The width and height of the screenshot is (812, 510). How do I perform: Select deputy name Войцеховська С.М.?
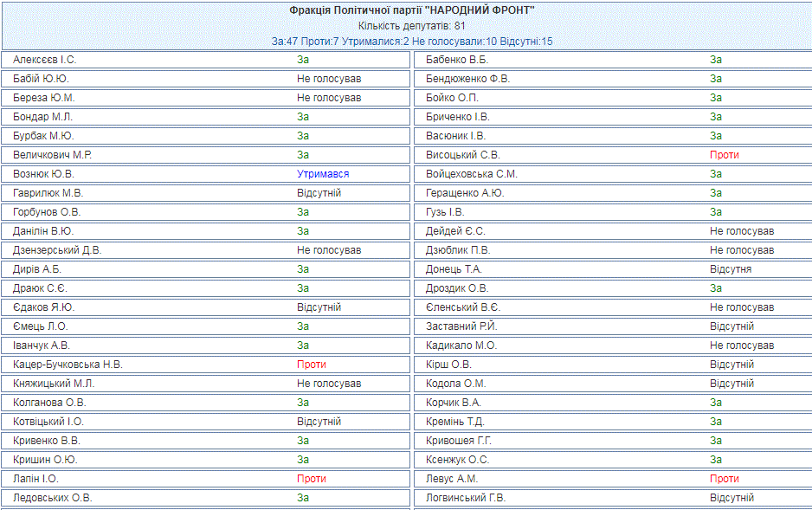(x=472, y=174)
